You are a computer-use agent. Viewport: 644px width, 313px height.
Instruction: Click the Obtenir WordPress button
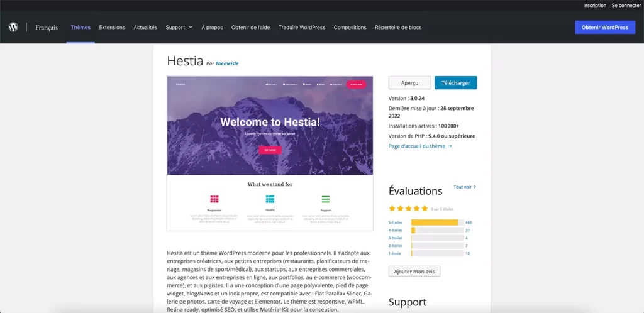[605, 28]
